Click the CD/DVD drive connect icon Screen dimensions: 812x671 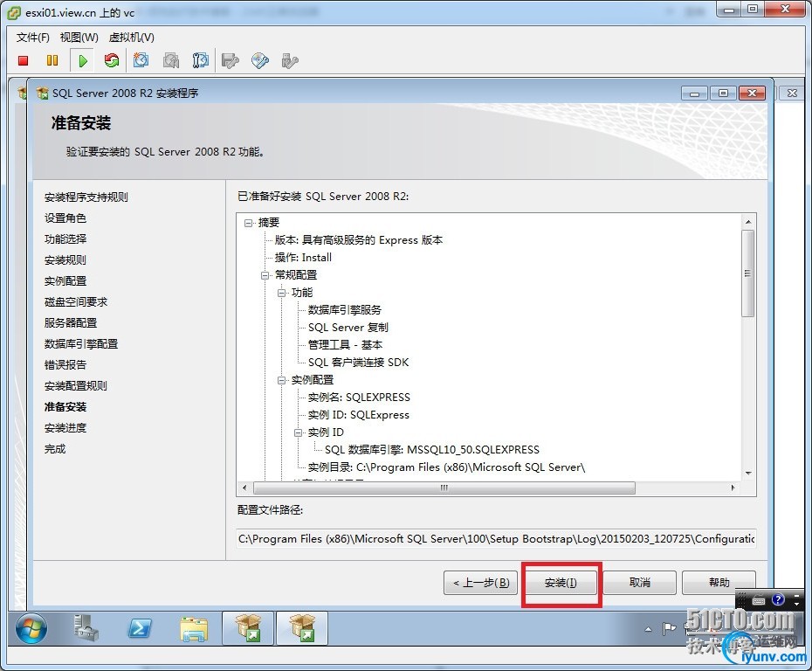click(x=260, y=60)
